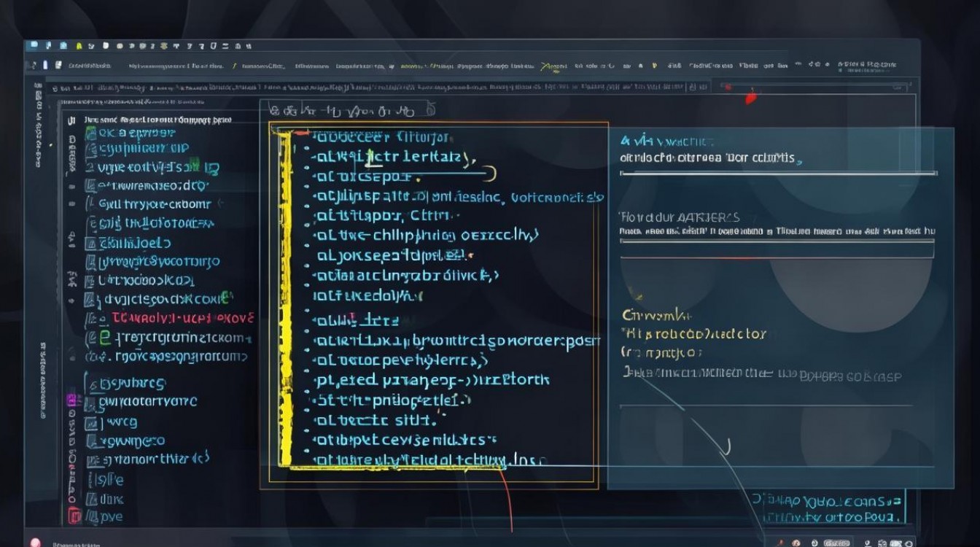Click the long input box in right panel

(x=777, y=250)
